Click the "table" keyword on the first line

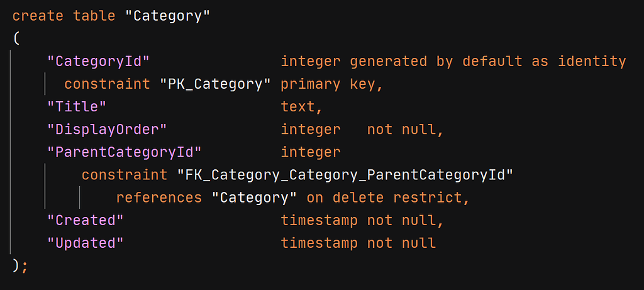[x=94, y=16]
